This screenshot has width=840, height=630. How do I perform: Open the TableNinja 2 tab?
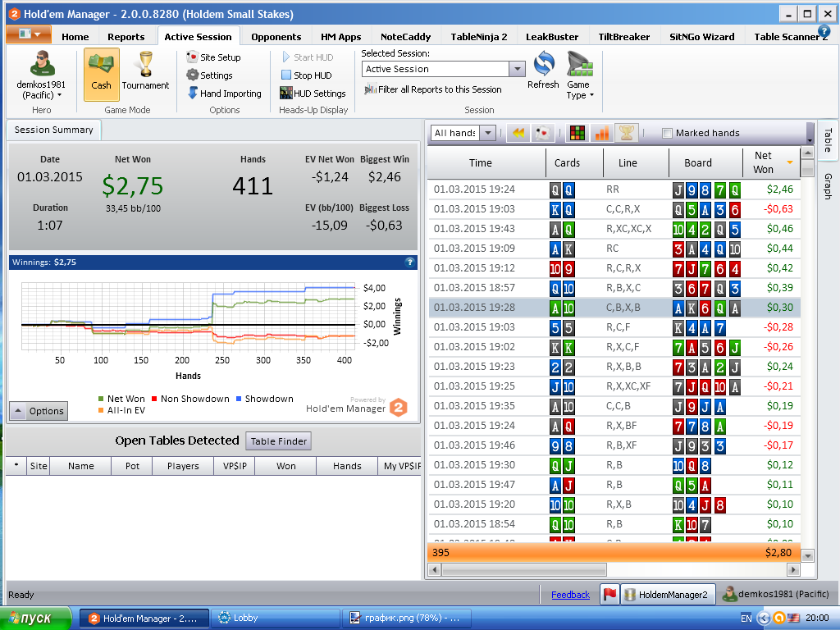pos(478,37)
